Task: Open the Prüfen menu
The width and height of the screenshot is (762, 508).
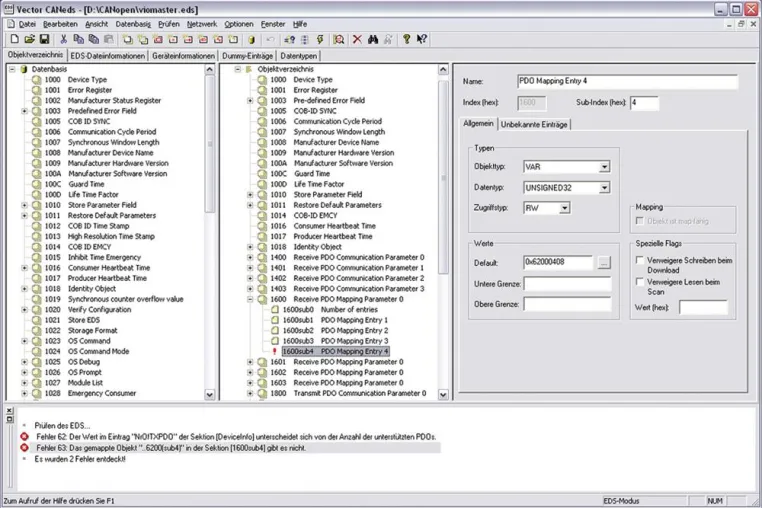Action: (169, 24)
